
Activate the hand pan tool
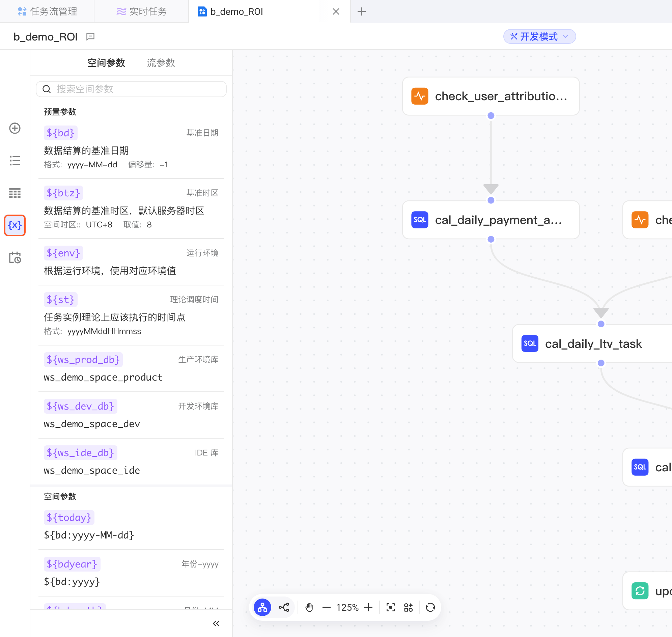click(309, 607)
